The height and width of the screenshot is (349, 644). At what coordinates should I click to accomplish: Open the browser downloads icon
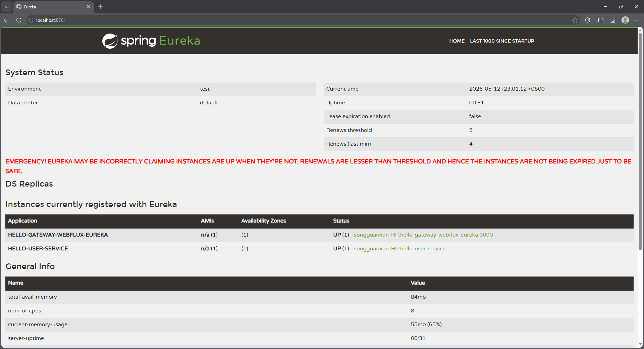click(x=613, y=20)
